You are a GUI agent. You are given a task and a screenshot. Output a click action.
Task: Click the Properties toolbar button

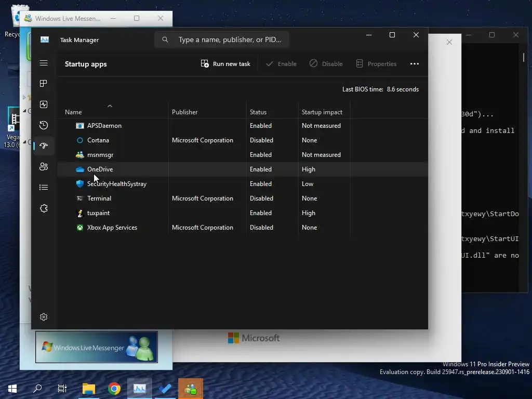(x=376, y=64)
